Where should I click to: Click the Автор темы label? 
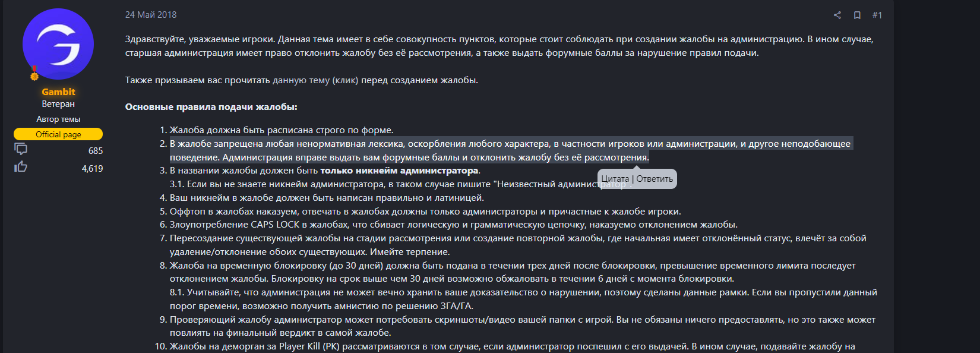[x=58, y=119]
